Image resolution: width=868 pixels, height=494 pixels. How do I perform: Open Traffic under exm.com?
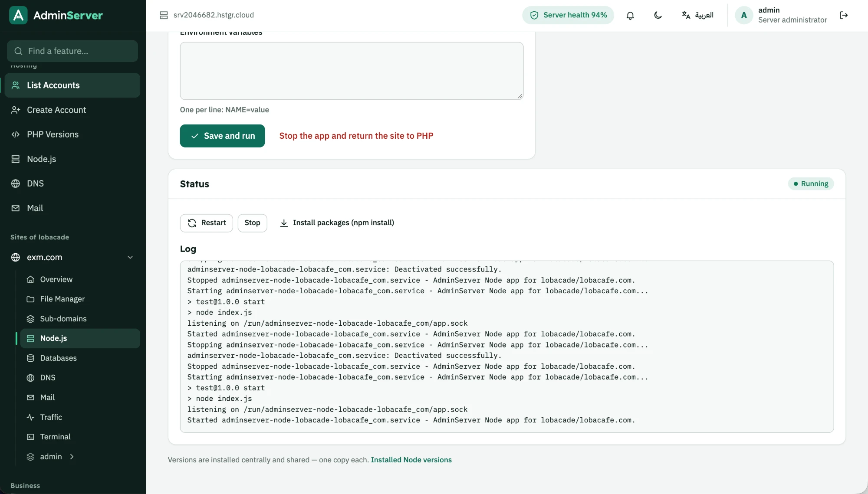80,417
